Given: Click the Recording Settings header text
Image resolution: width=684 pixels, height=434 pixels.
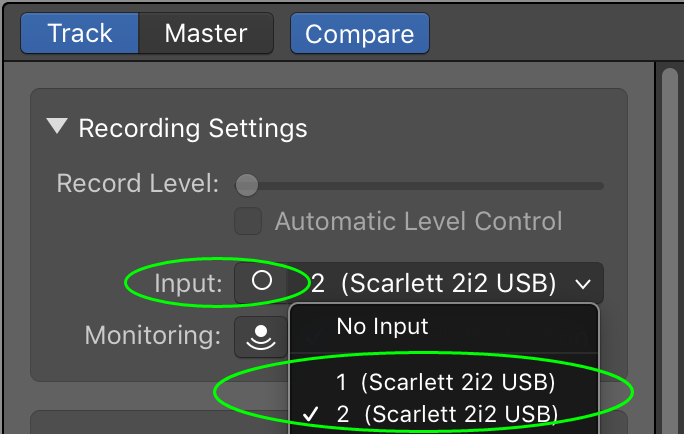Looking at the screenshot, I should pyautogui.click(x=192, y=128).
